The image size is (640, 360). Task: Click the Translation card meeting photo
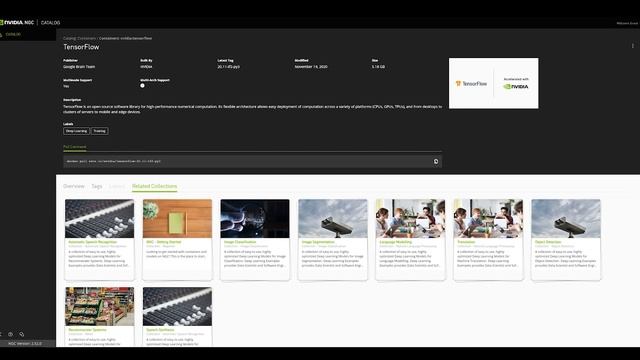488,218
